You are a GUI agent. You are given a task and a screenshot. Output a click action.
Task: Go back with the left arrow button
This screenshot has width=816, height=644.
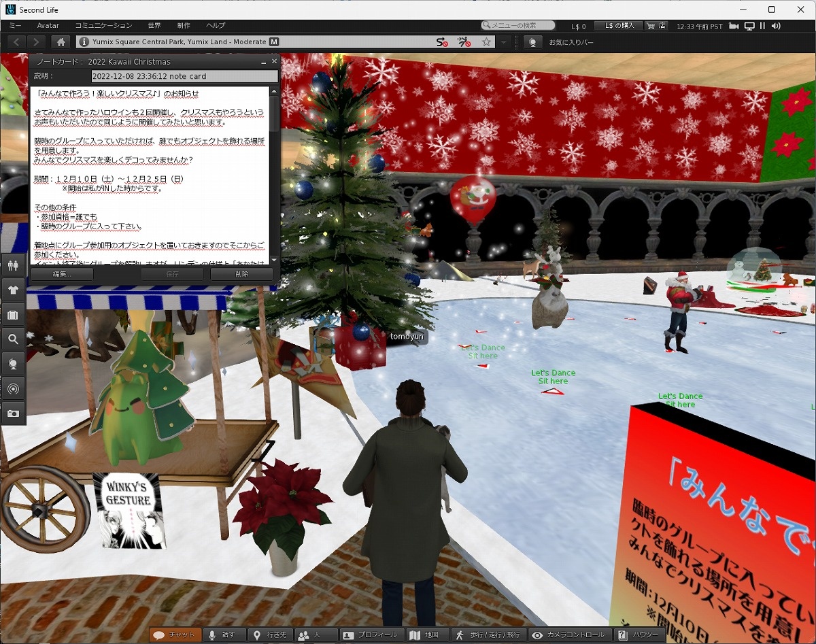pos(16,42)
